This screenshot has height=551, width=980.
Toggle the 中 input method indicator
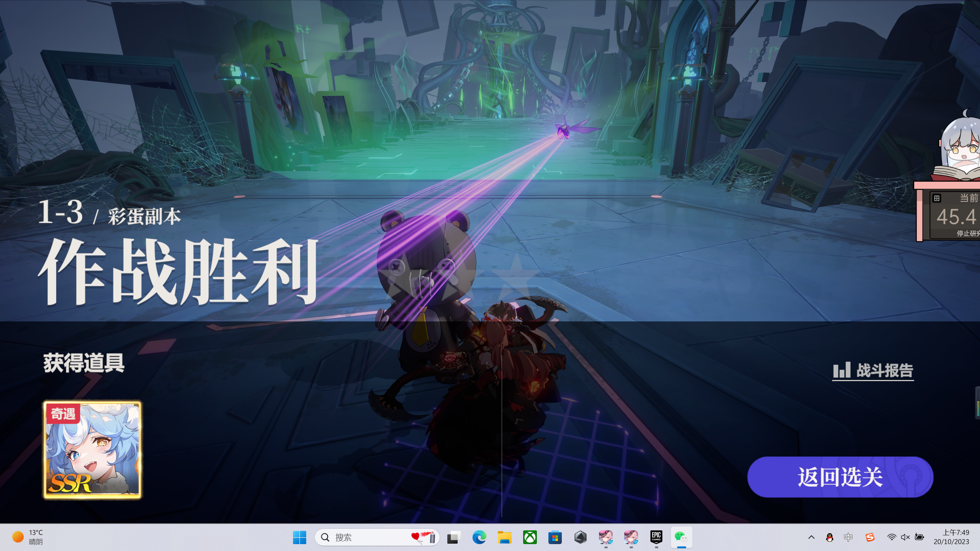(x=848, y=537)
